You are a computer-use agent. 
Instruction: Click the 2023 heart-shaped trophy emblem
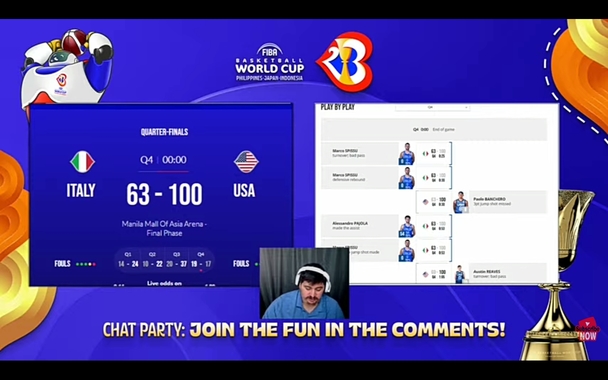point(345,62)
